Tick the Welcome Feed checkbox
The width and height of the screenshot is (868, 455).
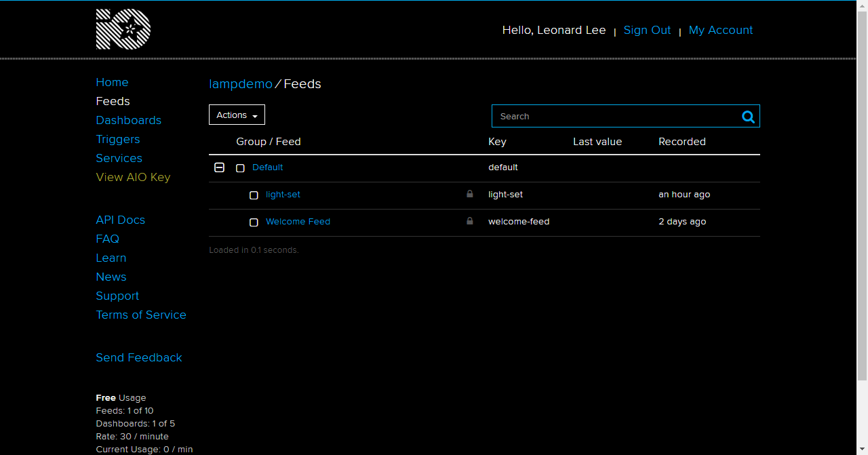tap(254, 222)
